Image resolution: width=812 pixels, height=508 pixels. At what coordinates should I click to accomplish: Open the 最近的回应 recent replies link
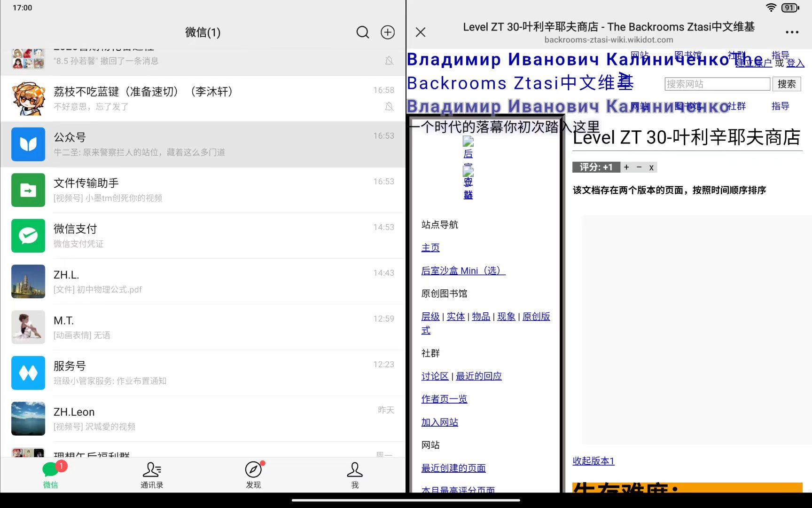point(479,376)
